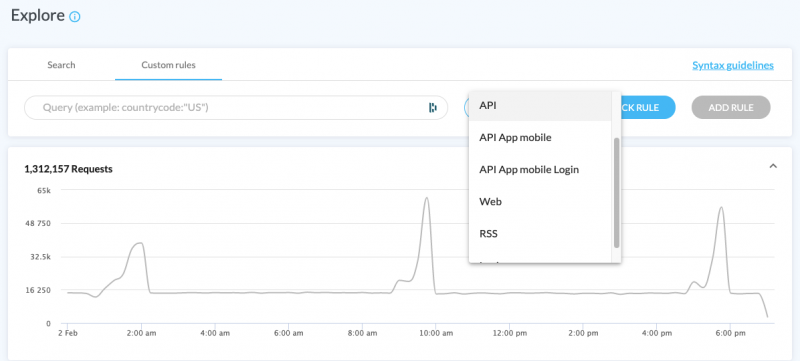Open the Syntax guidelines link

click(x=733, y=65)
